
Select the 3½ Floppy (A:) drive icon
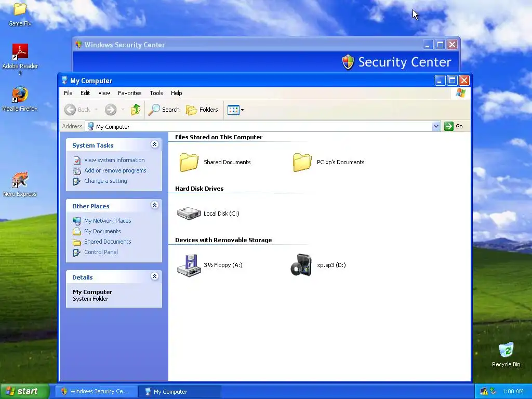pos(189,265)
